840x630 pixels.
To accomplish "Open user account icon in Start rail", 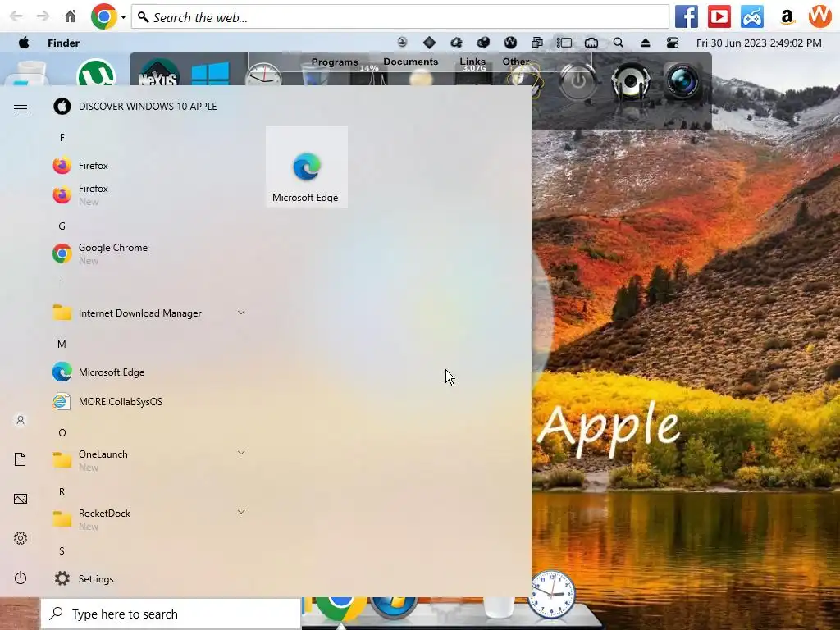I will [21, 420].
